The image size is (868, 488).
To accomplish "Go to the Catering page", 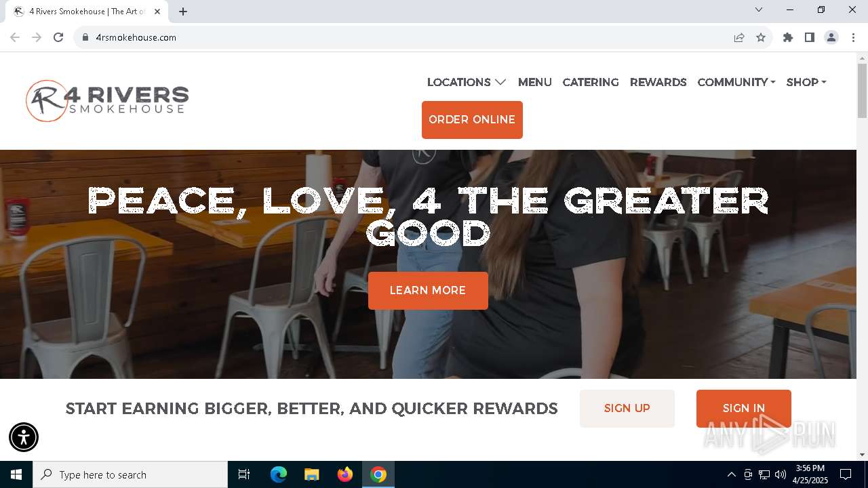I will tap(591, 82).
